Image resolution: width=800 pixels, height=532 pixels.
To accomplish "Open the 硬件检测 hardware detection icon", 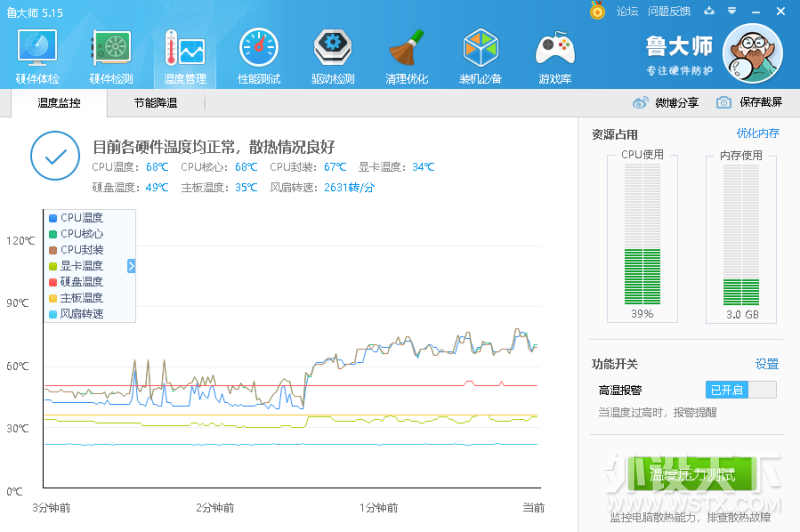I will 111,47.
